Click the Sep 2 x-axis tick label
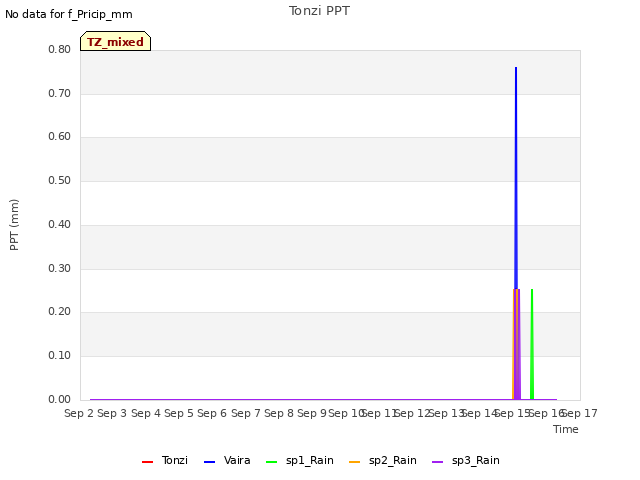640x480 pixels. 79,413
